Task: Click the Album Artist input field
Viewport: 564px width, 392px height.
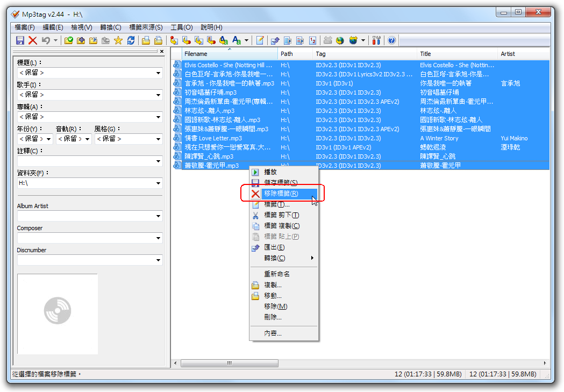Action: (x=90, y=216)
